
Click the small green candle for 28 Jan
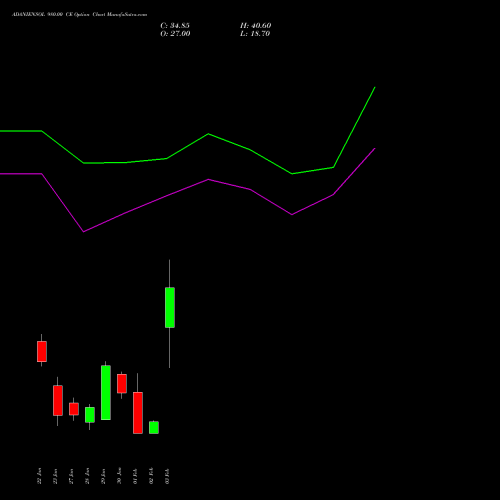[90, 415]
